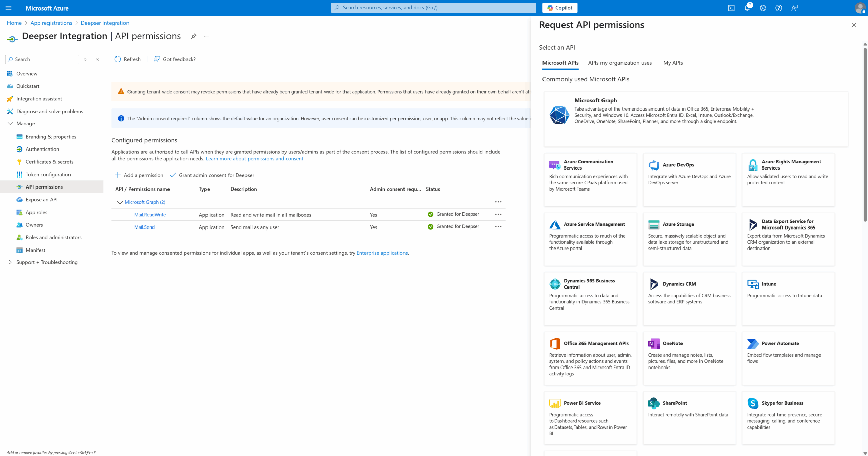The width and height of the screenshot is (868, 456).
Task: Open the account avatar menu
Action: (x=860, y=8)
